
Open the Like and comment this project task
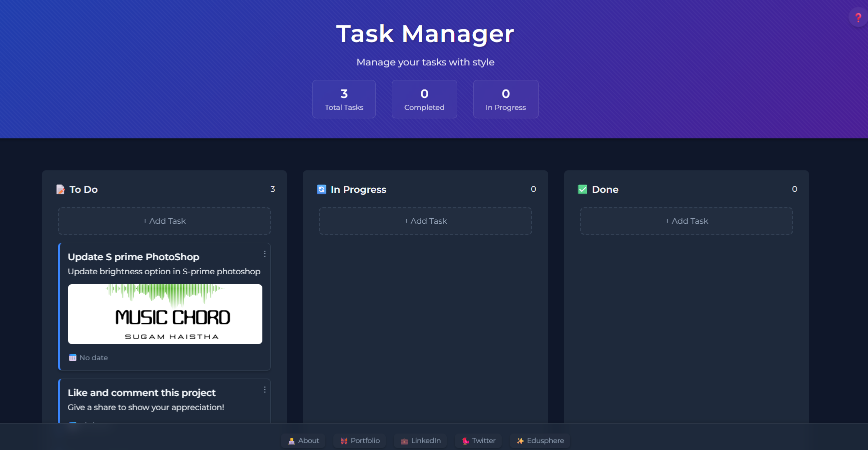pos(142,393)
